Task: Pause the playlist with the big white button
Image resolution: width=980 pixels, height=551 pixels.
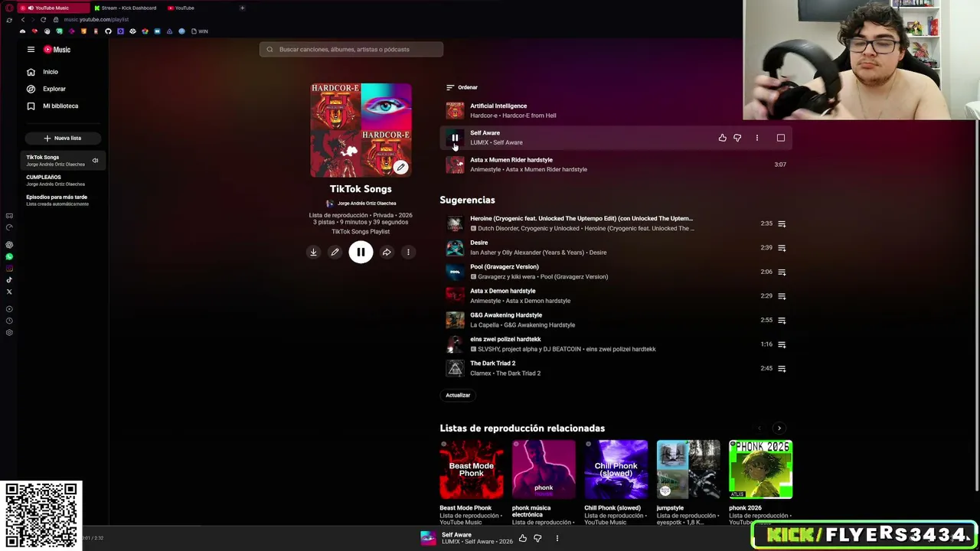Action: 361,253
